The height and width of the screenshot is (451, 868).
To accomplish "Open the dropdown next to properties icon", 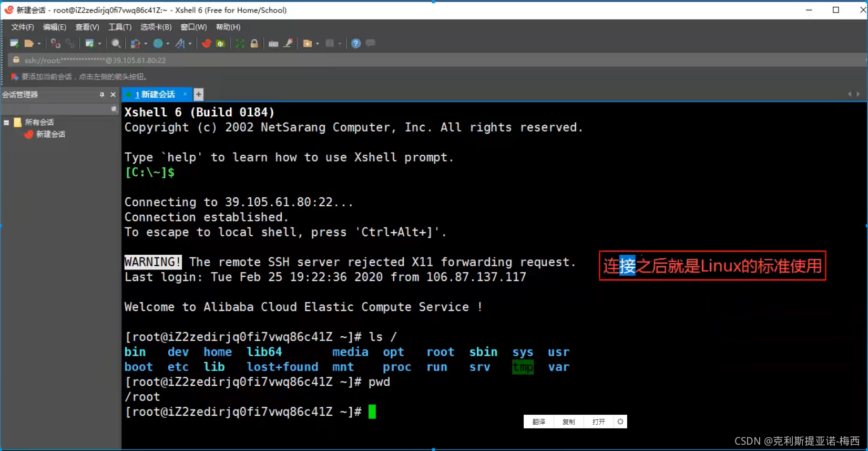I will point(99,44).
